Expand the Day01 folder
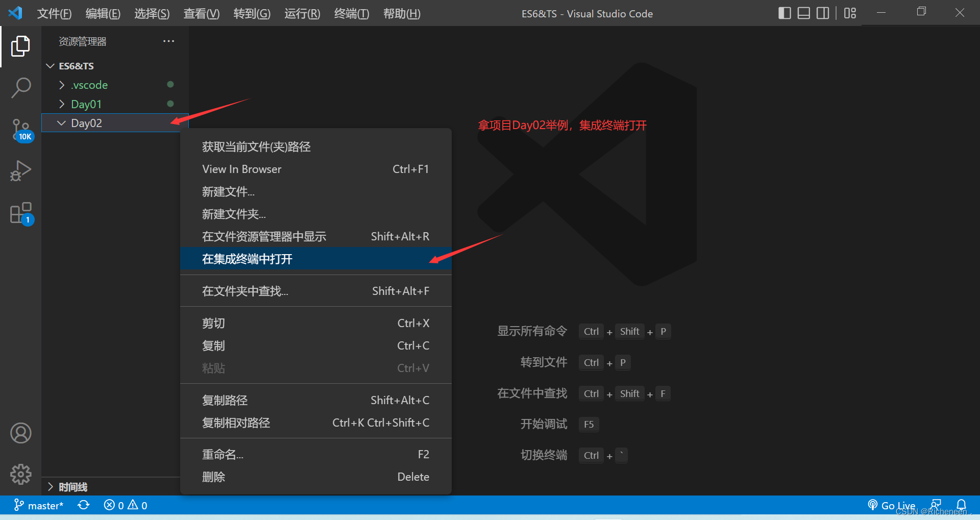This screenshot has width=980, height=520. (62, 104)
